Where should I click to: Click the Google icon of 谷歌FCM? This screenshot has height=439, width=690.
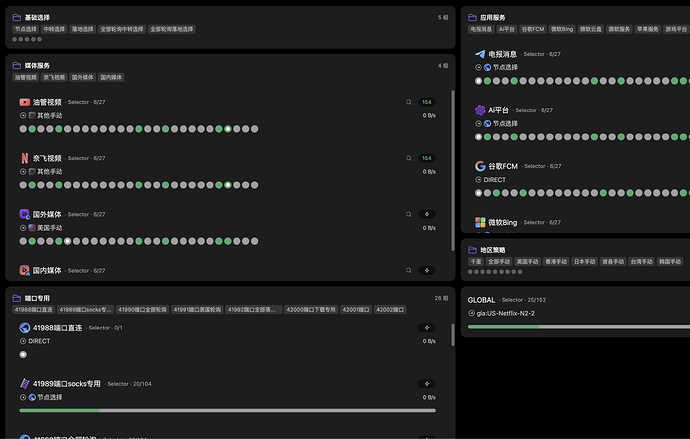click(x=480, y=166)
